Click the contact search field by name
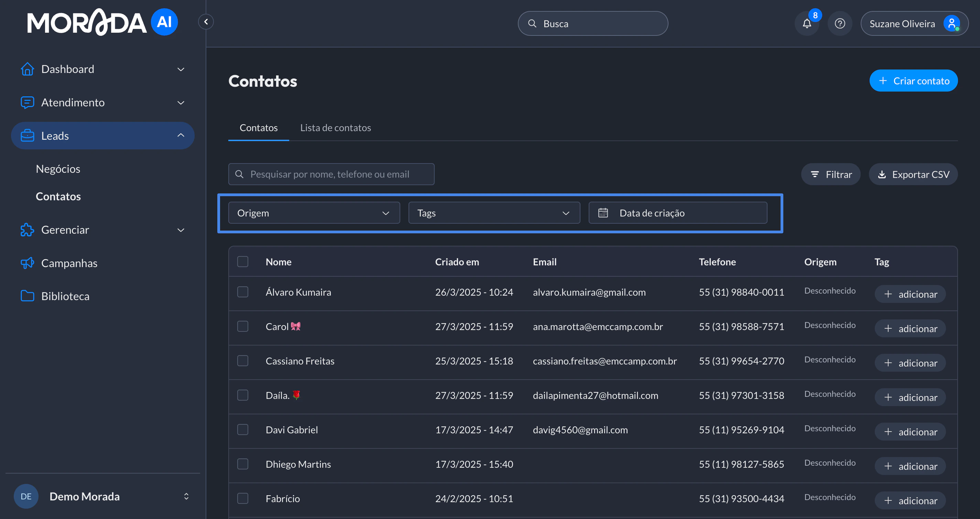The width and height of the screenshot is (980, 519). pos(331,174)
